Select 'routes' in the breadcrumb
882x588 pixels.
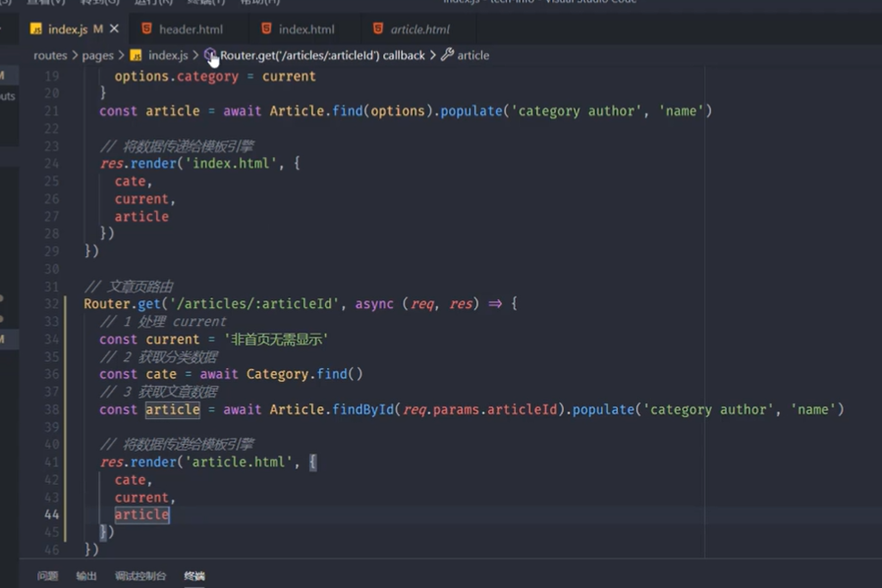pyautogui.click(x=50, y=56)
